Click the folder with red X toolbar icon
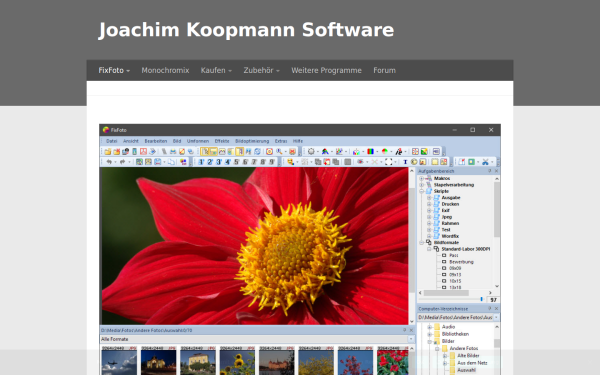Screen dimensions: 600x375 click(117, 152)
